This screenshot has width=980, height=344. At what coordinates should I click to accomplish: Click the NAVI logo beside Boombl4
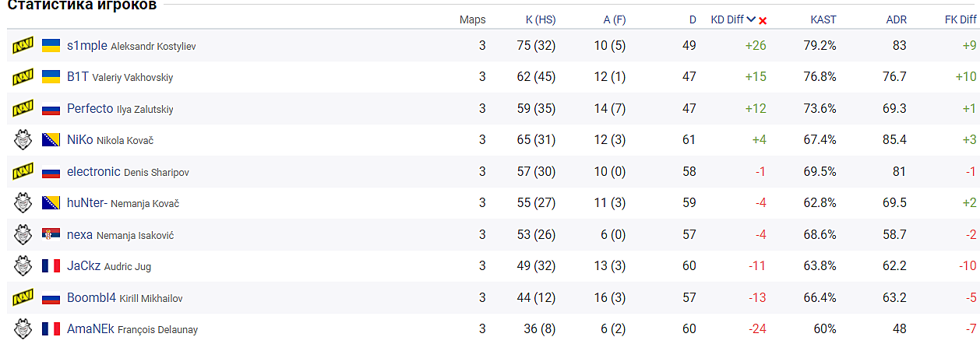22,297
